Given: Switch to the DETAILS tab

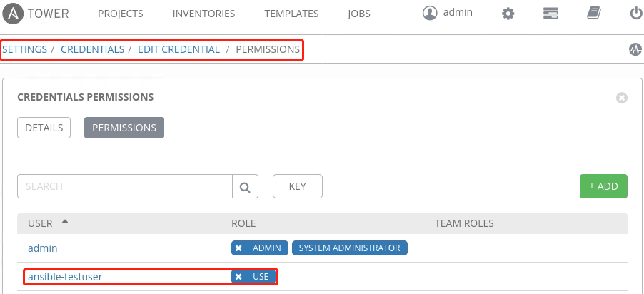Looking at the screenshot, I should click(x=44, y=128).
